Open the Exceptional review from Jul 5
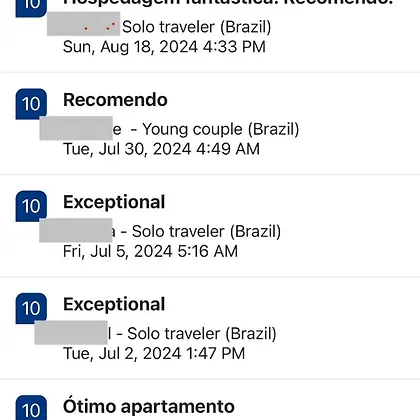 pos(114,202)
